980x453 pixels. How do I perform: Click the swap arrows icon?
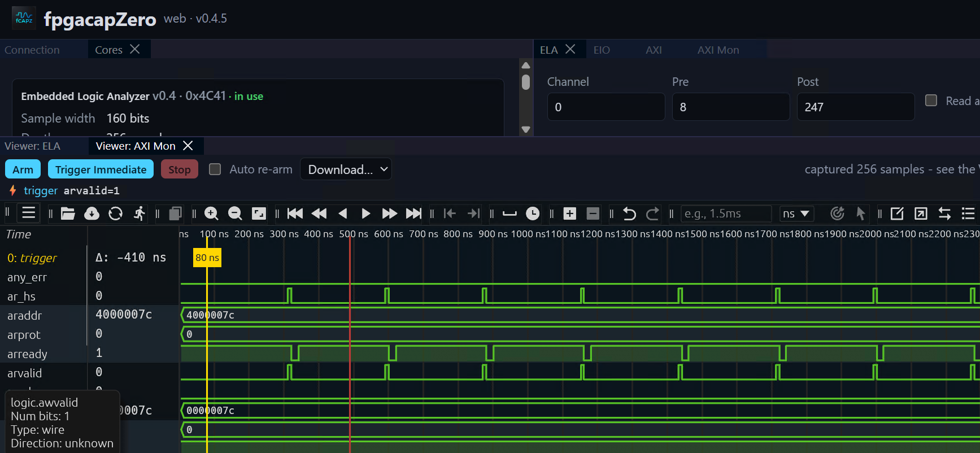[x=944, y=214]
